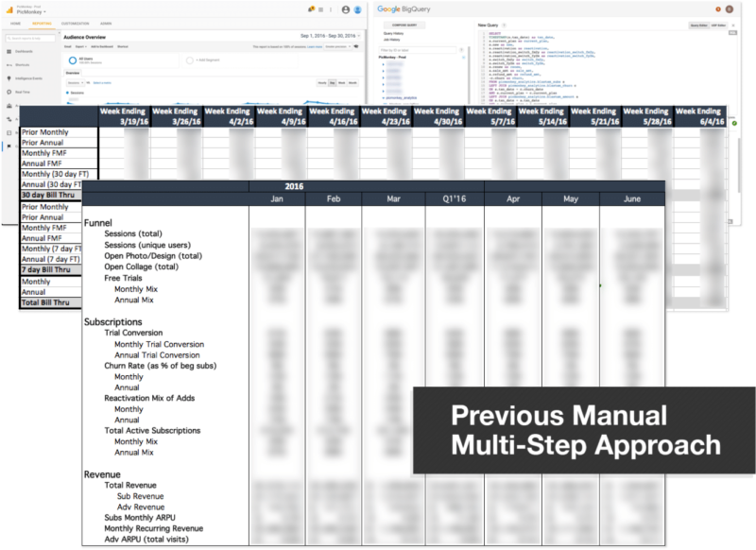This screenshot has height=550, width=756.
Task: Click the Sessions (unique users) row label
Action: [x=147, y=245]
